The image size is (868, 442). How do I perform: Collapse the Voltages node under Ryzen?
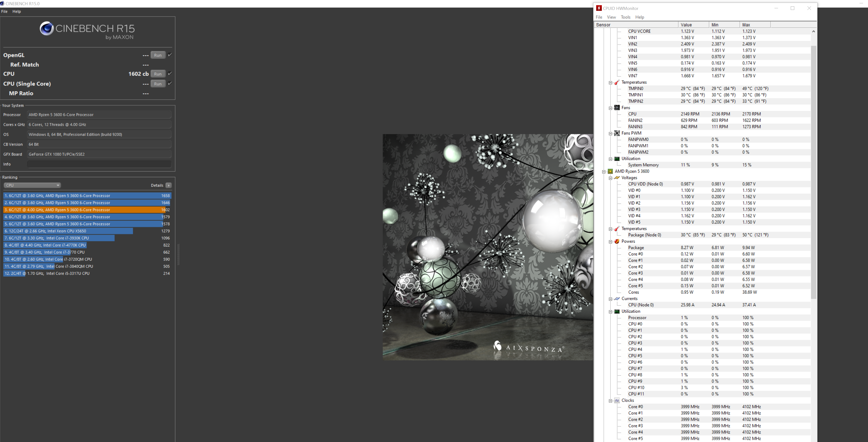(x=610, y=178)
